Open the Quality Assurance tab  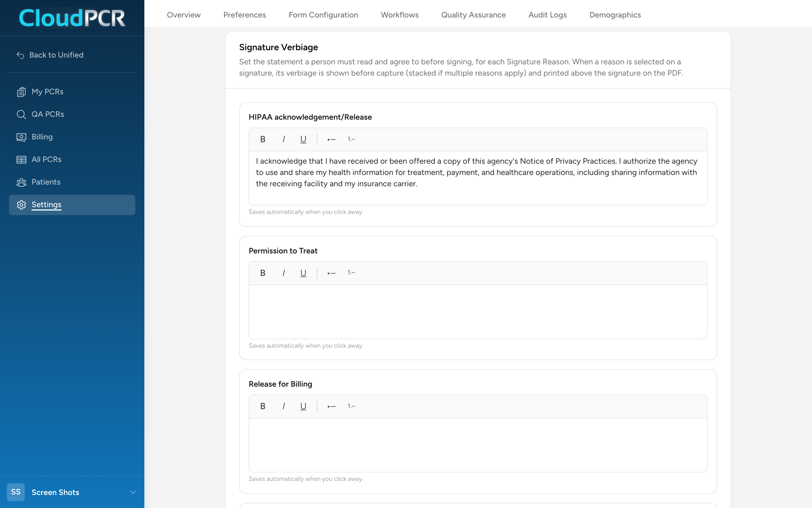pos(473,15)
